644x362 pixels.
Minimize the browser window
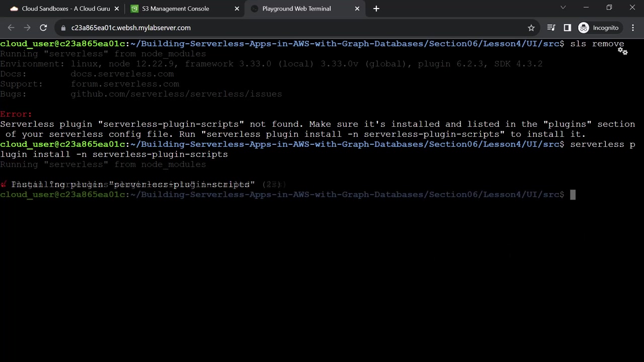[586, 8]
